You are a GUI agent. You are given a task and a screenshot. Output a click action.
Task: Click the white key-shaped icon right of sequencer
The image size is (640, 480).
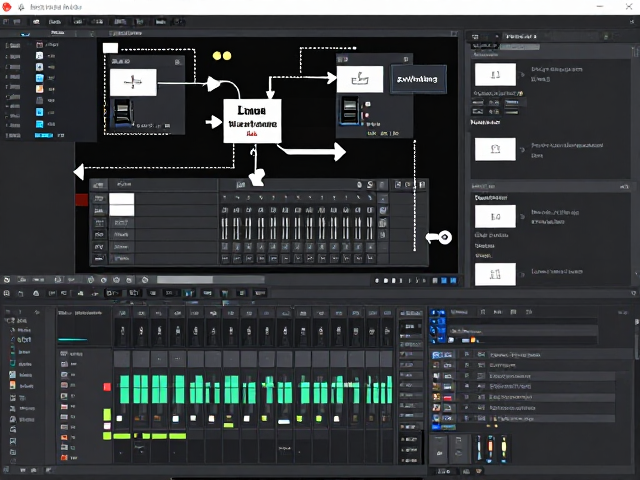(439, 237)
